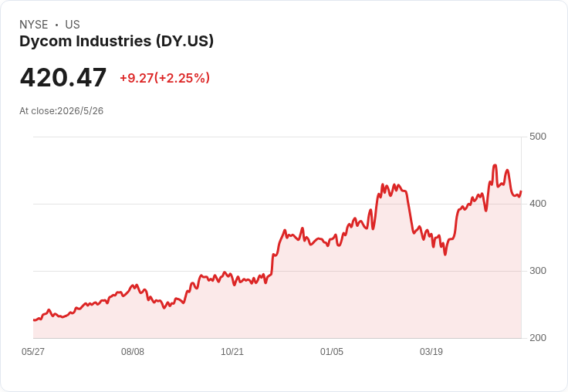Click the 400 price axis label
568x392 pixels.
pyautogui.click(x=538, y=204)
